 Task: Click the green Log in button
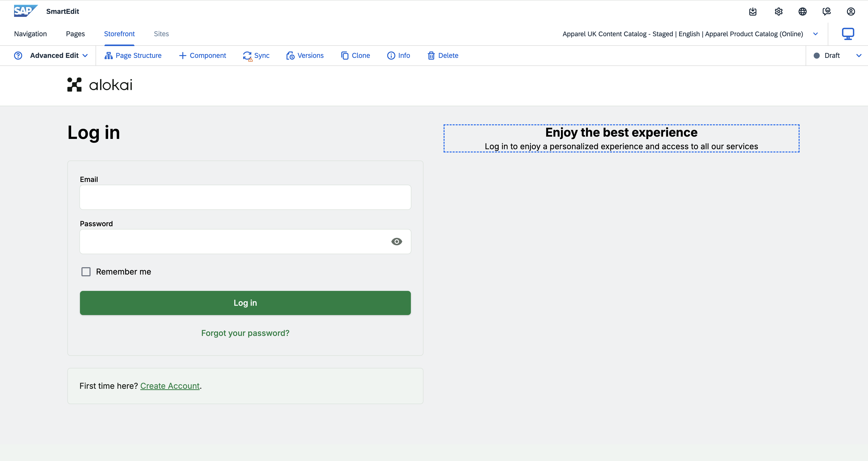245,303
